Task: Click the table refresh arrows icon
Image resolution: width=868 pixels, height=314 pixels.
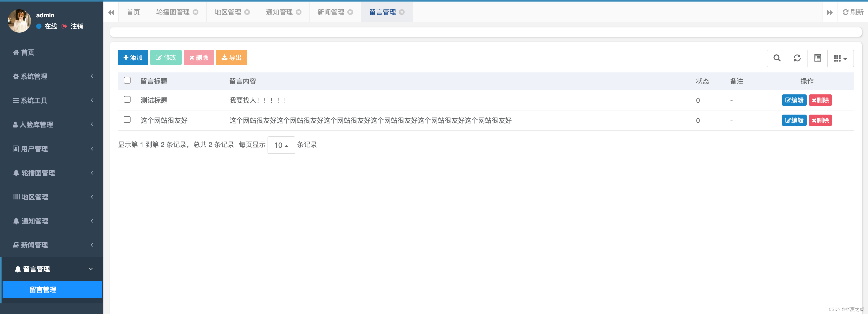Action: coord(797,58)
